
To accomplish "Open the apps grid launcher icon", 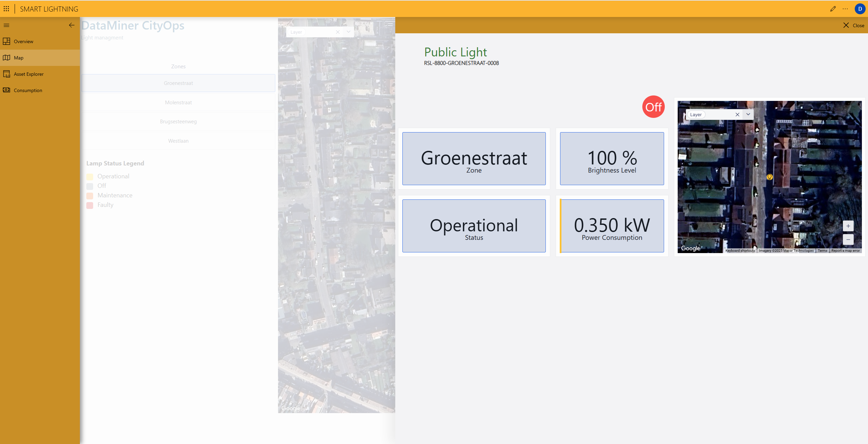I will click(6, 9).
